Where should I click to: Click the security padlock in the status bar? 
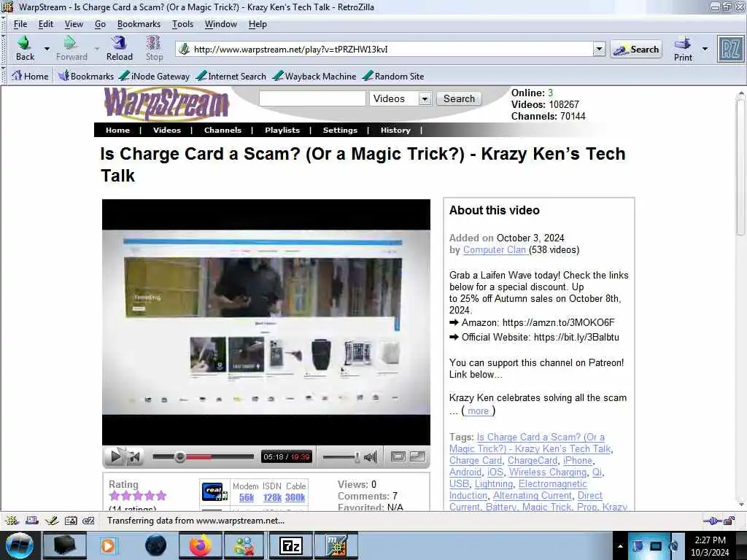729,521
